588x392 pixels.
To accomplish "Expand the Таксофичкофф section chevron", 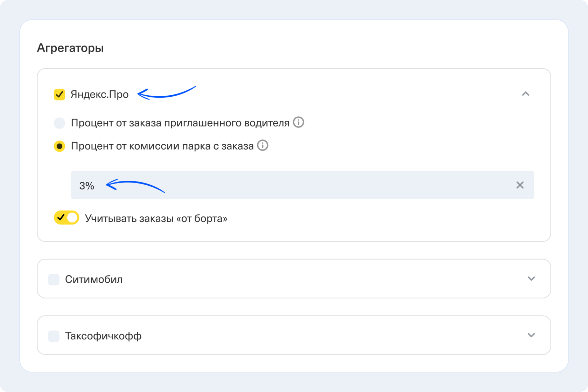I will [531, 335].
